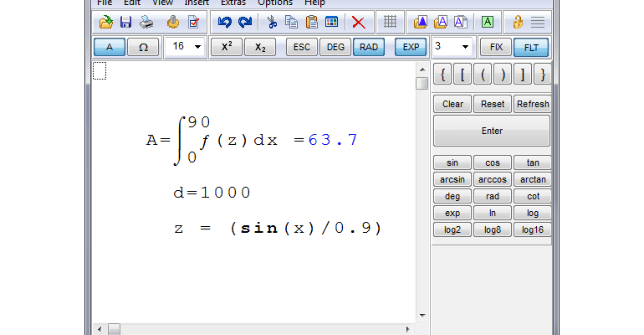Save the document with the floppy disk icon
Viewport: 644px width, 335px height.
(125, 22)
